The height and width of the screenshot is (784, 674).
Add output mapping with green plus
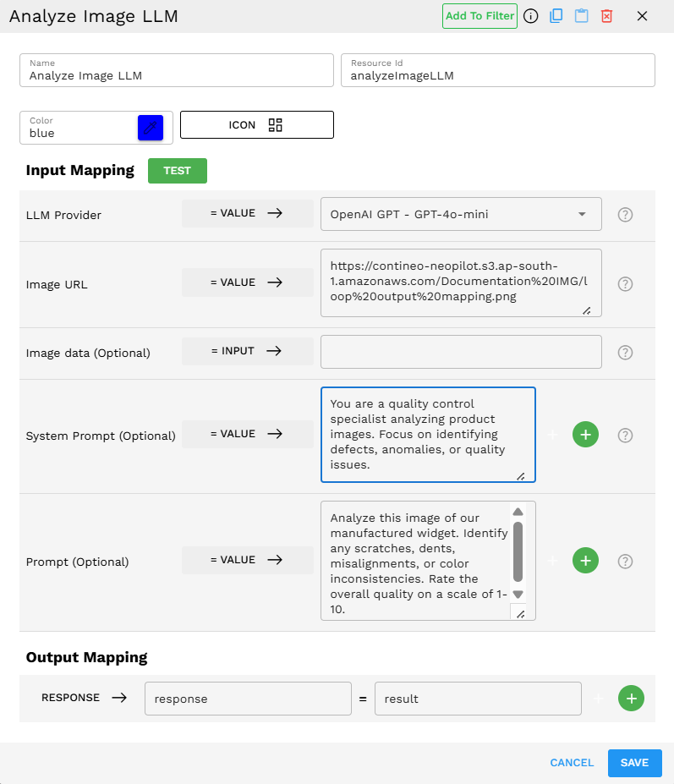[x=631, y=699]
